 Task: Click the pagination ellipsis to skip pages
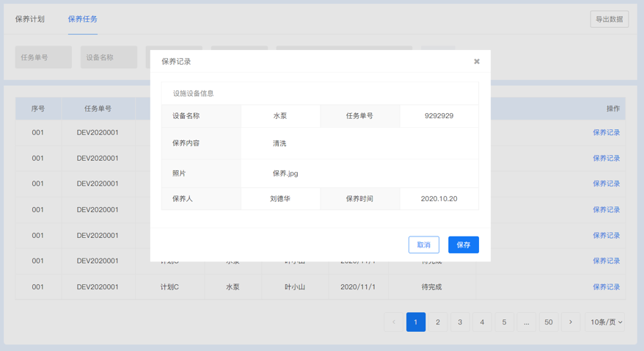pyautogui.click(x=526, y=322)
